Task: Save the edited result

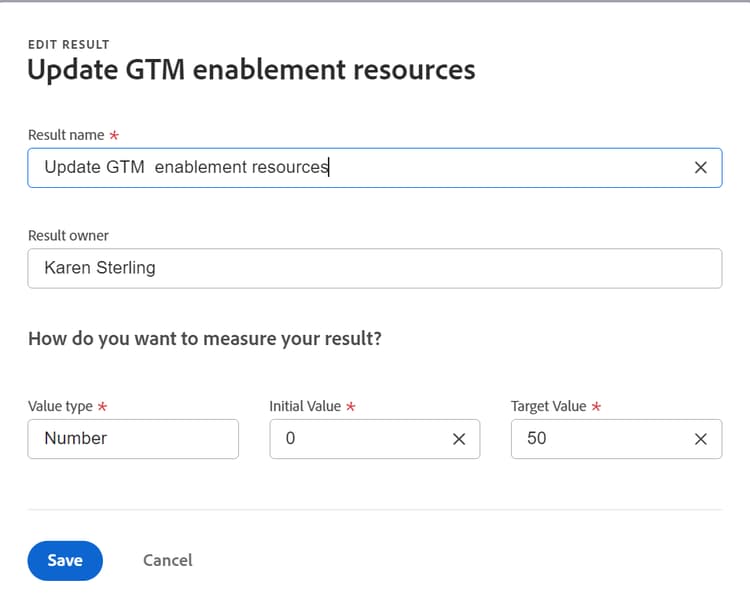Action: coord(65,560)
